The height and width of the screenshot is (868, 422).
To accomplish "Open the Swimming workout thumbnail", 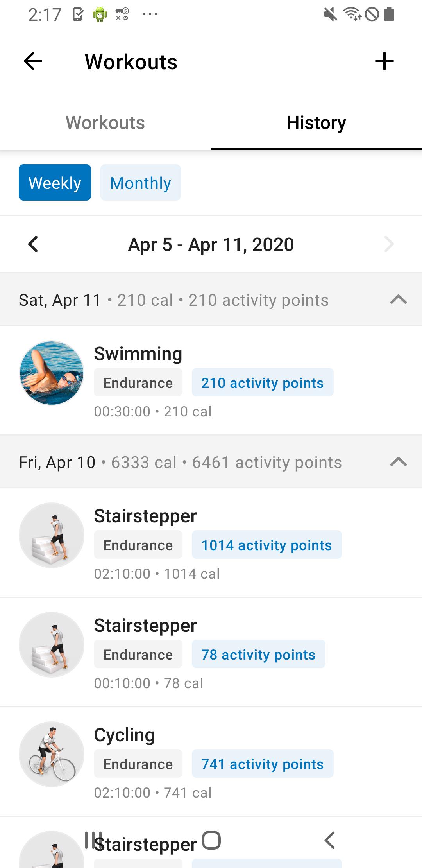I will tap(52, 373).
